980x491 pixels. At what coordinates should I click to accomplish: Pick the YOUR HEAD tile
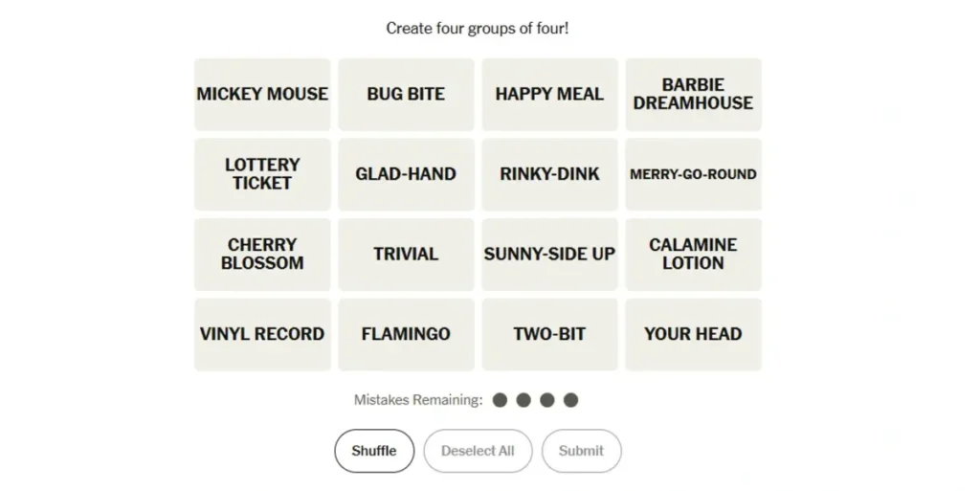[693, 334]
